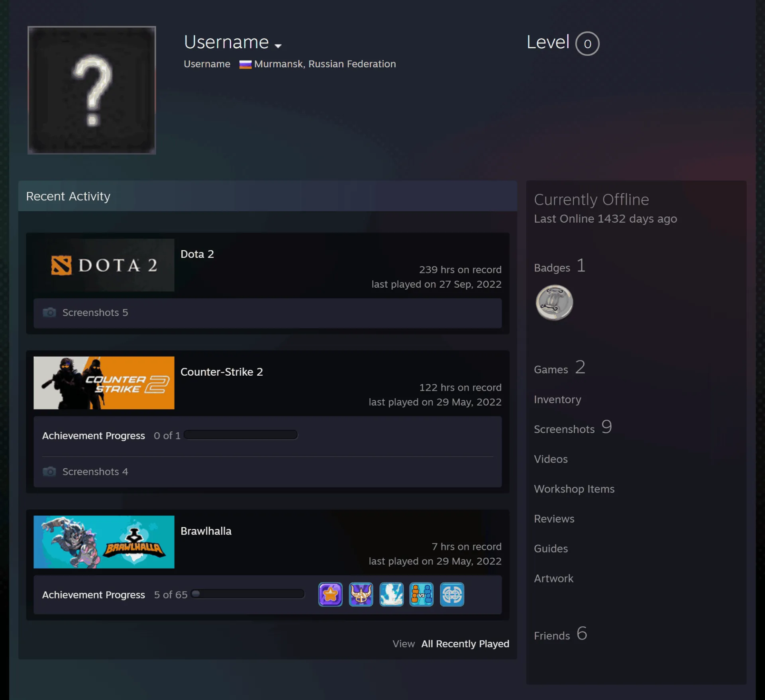Click the Brawlhalla '5 of 65' achievement count

(171, 595)
